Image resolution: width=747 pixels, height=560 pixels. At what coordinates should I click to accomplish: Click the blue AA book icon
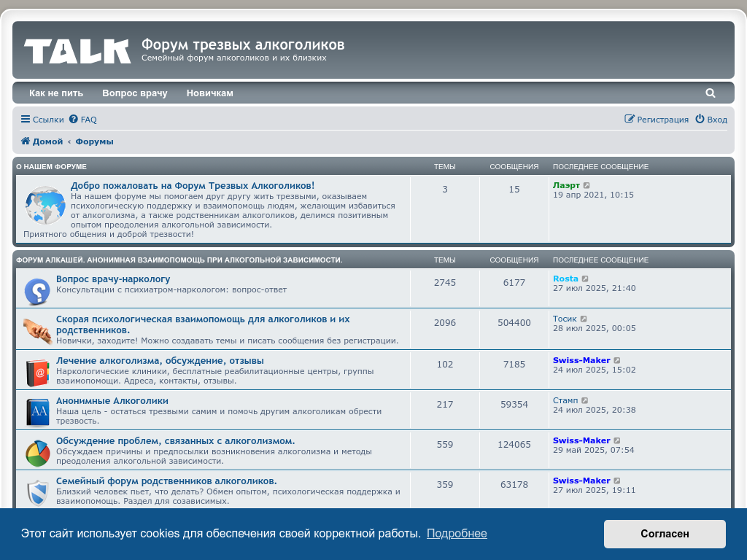(36, 412)
